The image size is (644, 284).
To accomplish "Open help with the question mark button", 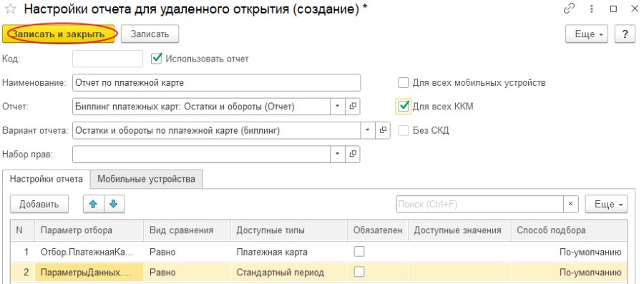I will [x=625, y=34].
